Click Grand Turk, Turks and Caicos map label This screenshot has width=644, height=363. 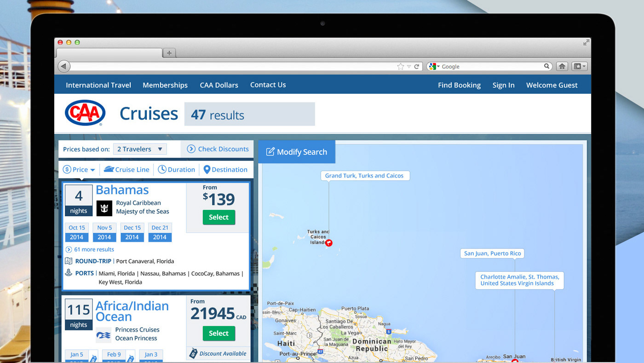pyautogui.click(x=364, y=176)
